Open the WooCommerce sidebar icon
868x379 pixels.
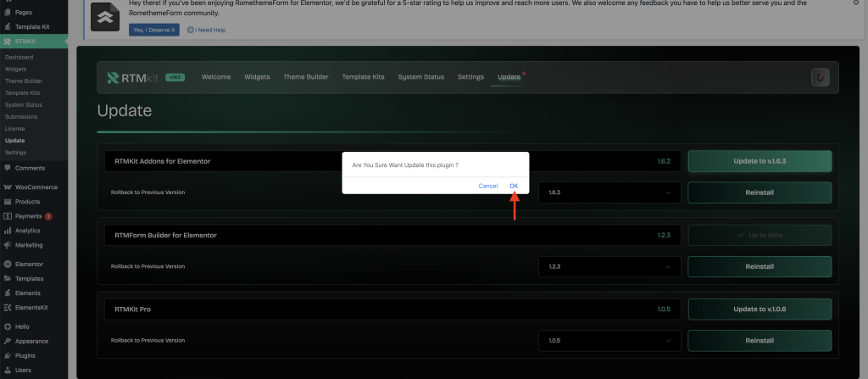(x=7, y=187)
